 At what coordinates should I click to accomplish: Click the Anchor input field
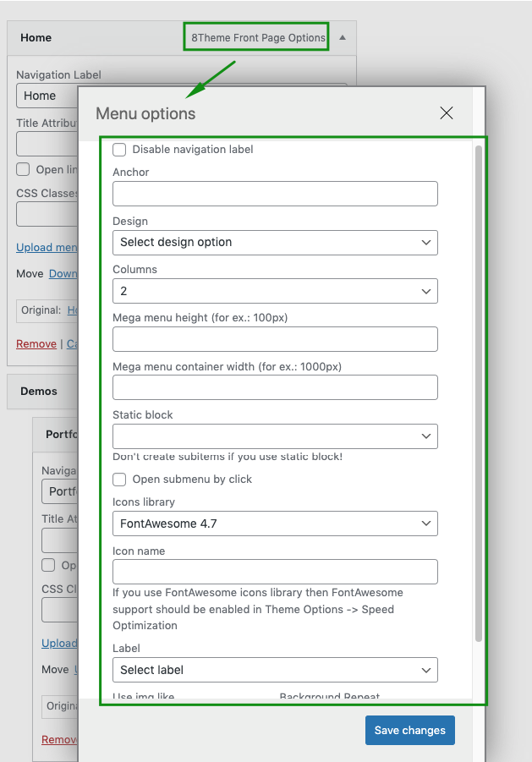275,194
